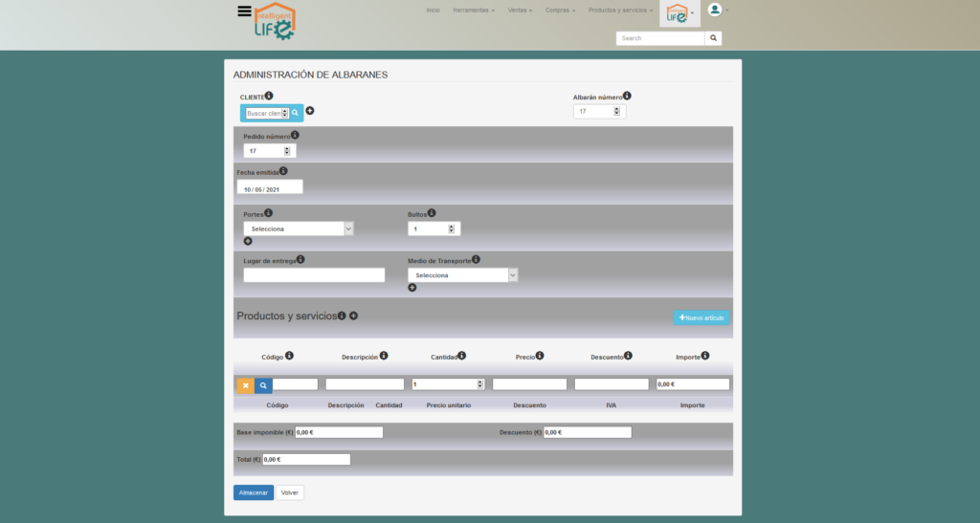
Task: Click the Lugar de entrega text field
Action: click(x=314, y=275)
